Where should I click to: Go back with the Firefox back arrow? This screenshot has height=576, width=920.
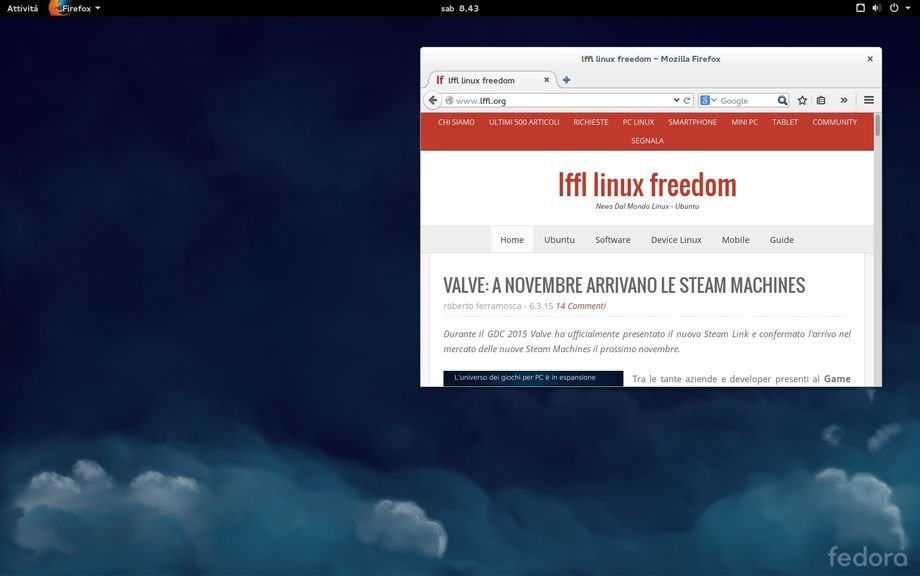coord(432,100)
